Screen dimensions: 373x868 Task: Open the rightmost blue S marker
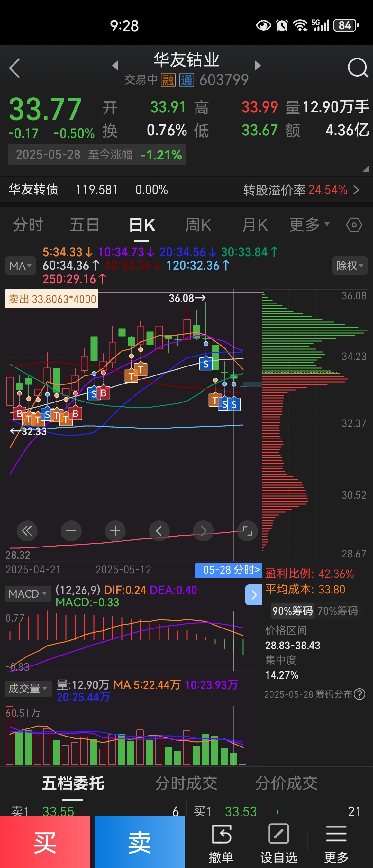[234, 404]
